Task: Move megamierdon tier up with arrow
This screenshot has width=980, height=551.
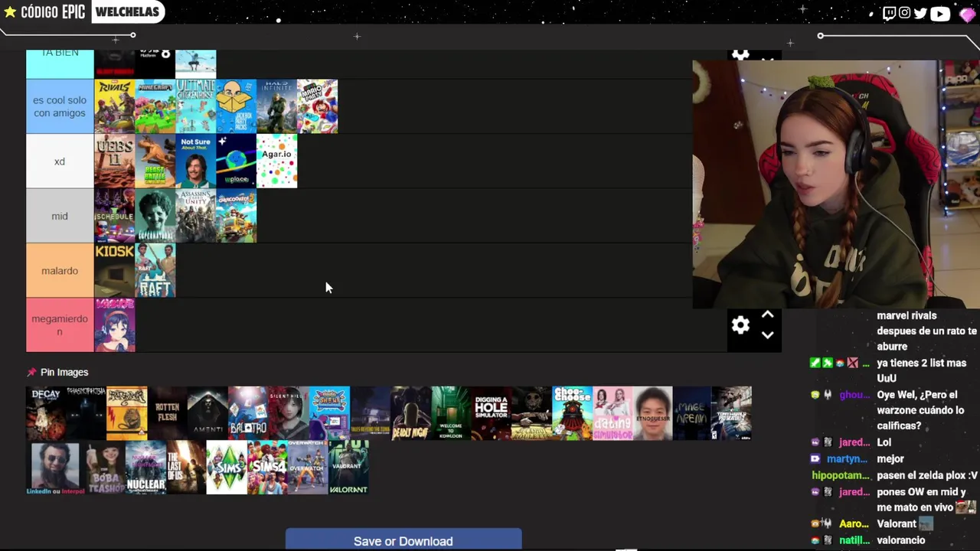Action: point(767,315)
